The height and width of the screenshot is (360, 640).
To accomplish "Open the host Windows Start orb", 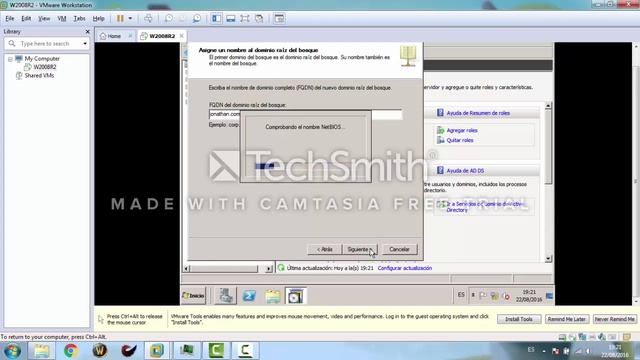I will [x=12, y=351].
